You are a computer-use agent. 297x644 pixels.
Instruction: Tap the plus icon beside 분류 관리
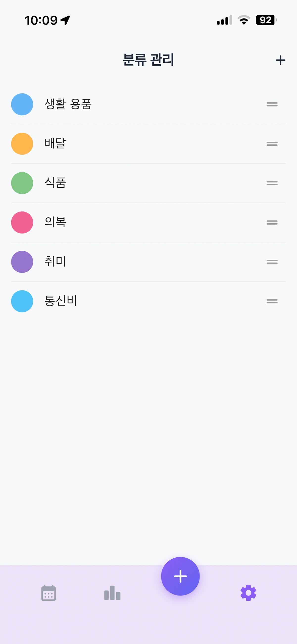[280, 60]
